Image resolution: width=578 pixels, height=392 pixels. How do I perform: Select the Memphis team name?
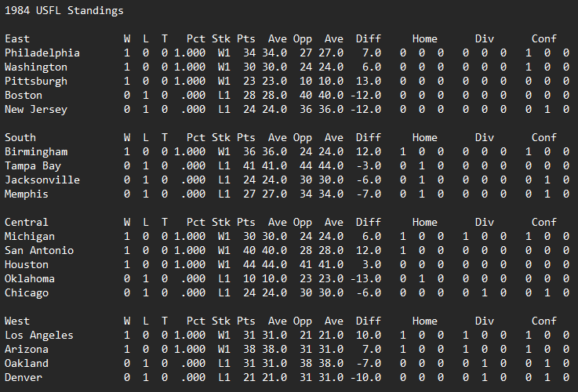[x=27, y=194]
